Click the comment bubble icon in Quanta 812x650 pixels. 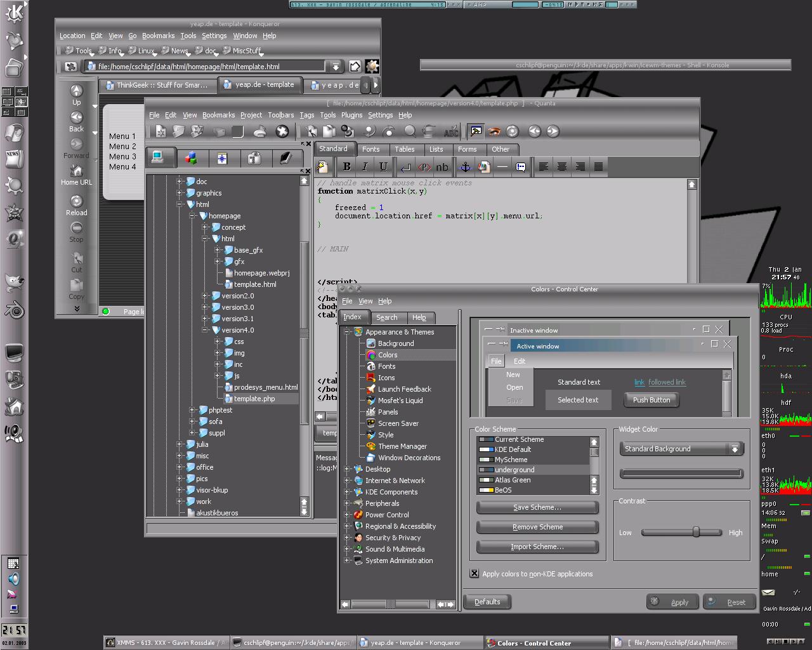[x=521, y=167]
